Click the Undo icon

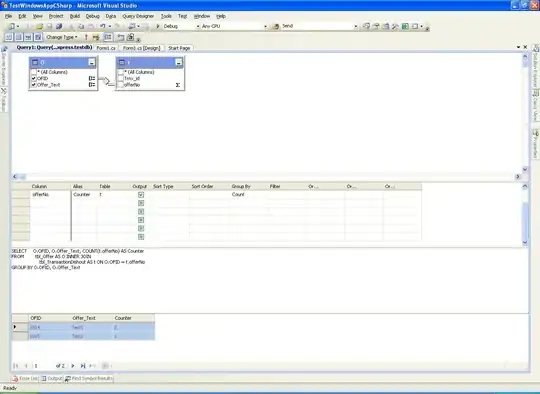pyautogui.click(x=103, y=26)
